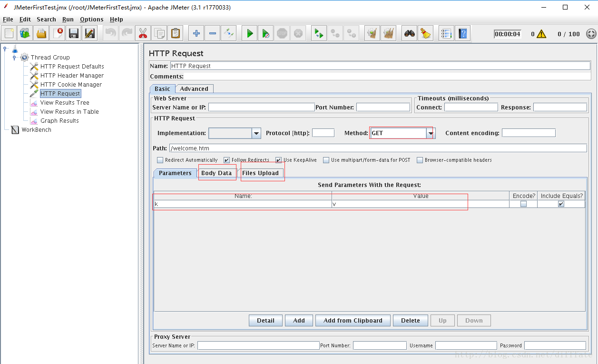Open the Edit menu

pos(25,20)
